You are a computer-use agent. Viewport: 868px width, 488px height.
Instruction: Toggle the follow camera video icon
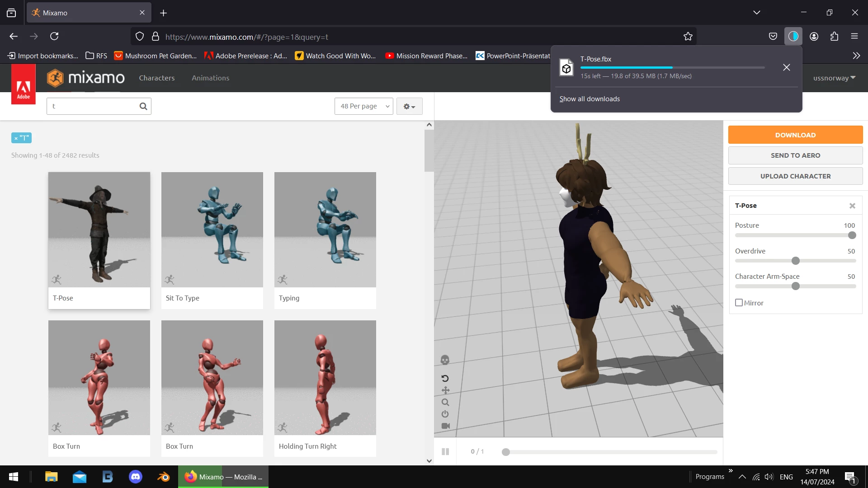click(x=445, y=426)
